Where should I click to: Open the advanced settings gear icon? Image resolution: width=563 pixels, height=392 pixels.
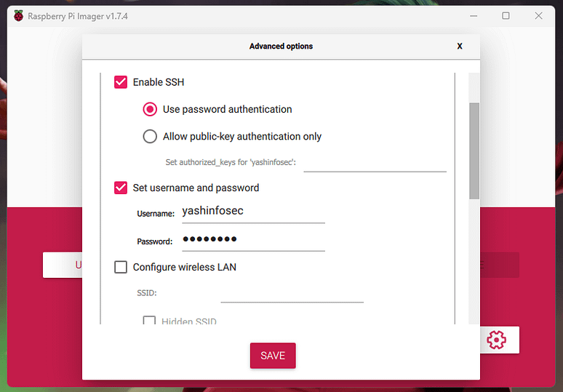coord(497,339)
